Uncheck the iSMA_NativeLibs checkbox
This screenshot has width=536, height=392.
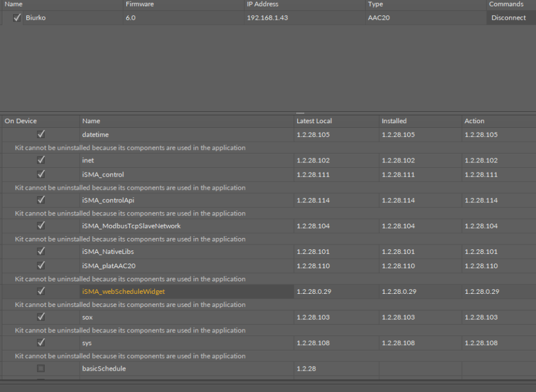pyautogui.click(x=41, y=251)
